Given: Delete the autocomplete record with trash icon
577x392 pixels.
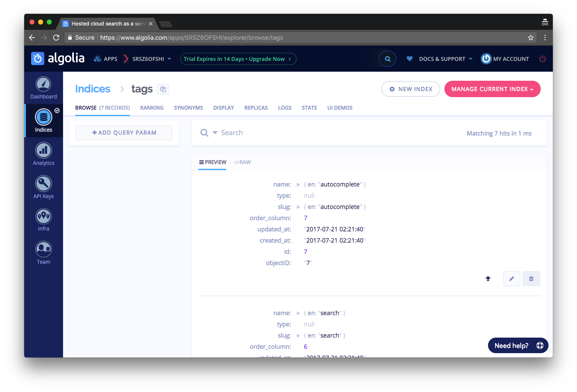Looking at the screenshot, I should click(531, 278).
